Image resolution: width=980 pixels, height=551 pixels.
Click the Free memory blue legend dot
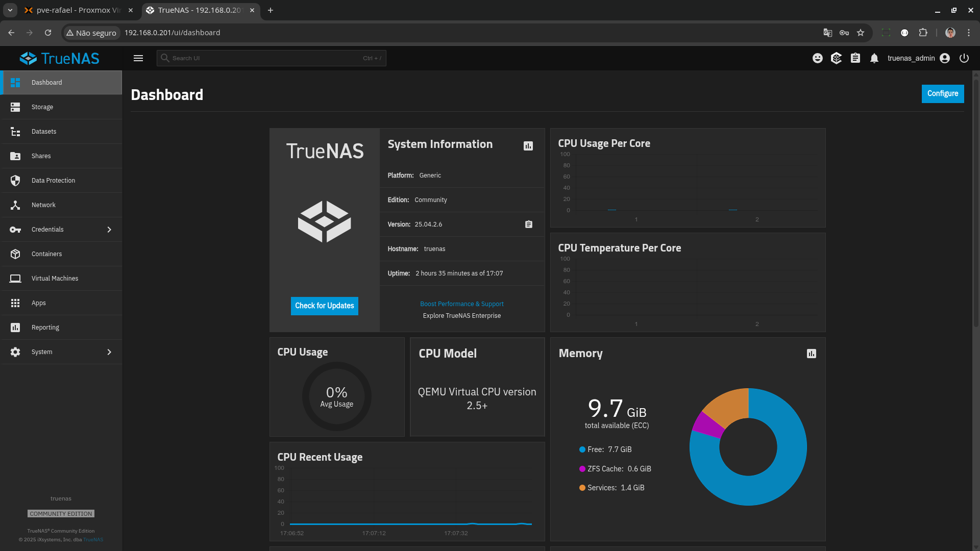click(582, 449)
